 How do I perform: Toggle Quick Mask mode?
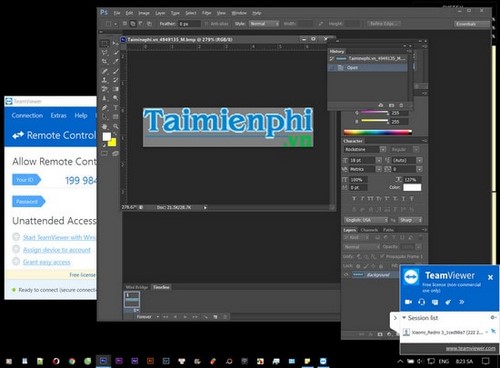coord(105,154)
